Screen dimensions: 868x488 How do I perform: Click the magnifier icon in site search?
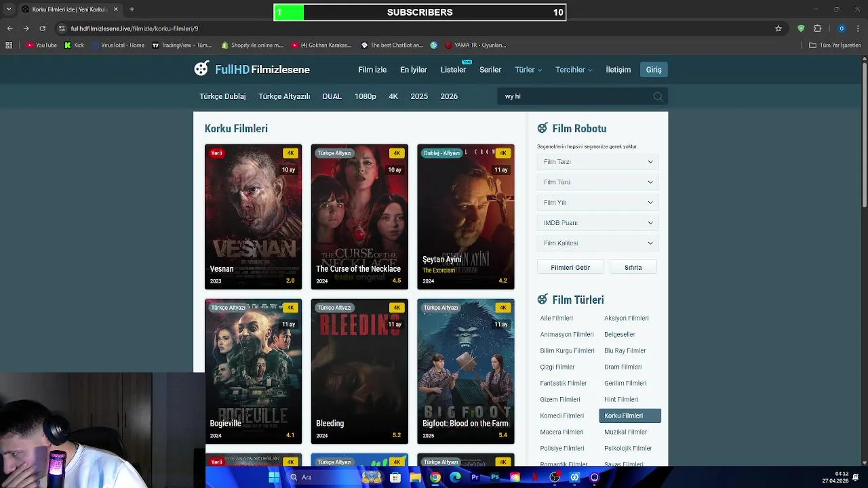658,96
